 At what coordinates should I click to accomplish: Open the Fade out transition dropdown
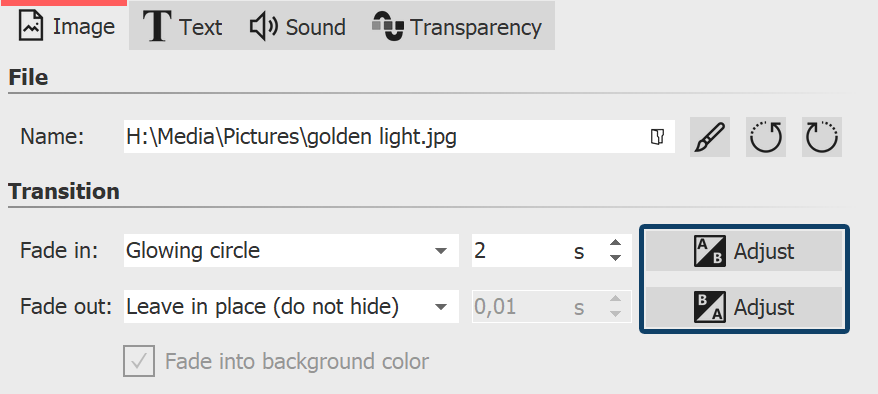click(291, 307)
